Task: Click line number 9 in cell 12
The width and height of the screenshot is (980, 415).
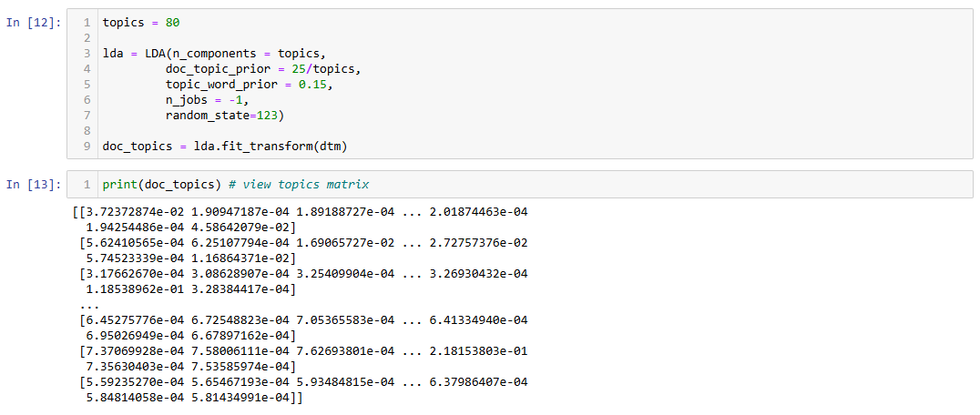Action: pyautogui.click(x=87, y=147)
